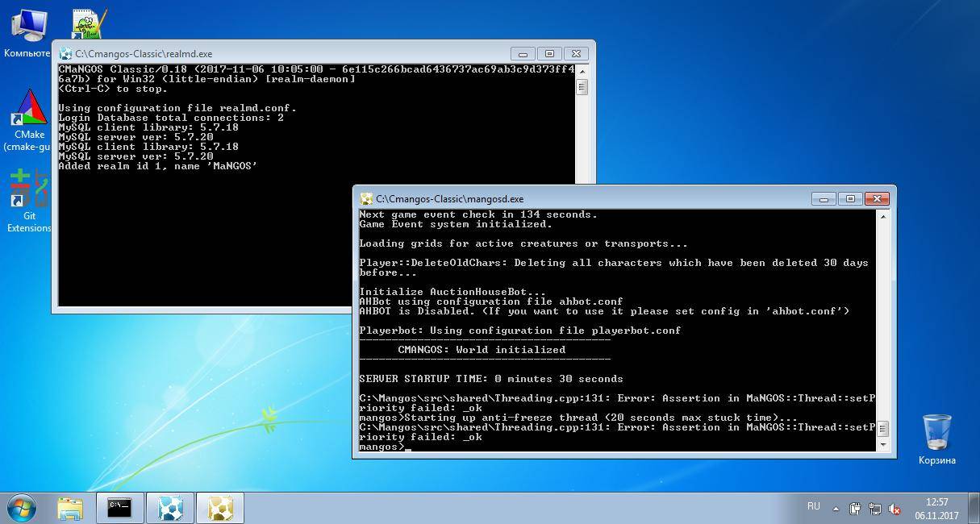This screenshot has height=524, width=980.
Task: Click the C:\Cmangos-Classic\mangosd.exe title bar text
Action: (x=449, y=198)
